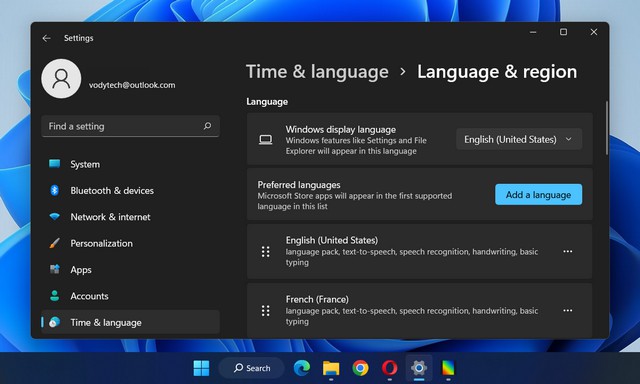Click the Accounts person icon

pyautogui.click(x=54, y=296)
